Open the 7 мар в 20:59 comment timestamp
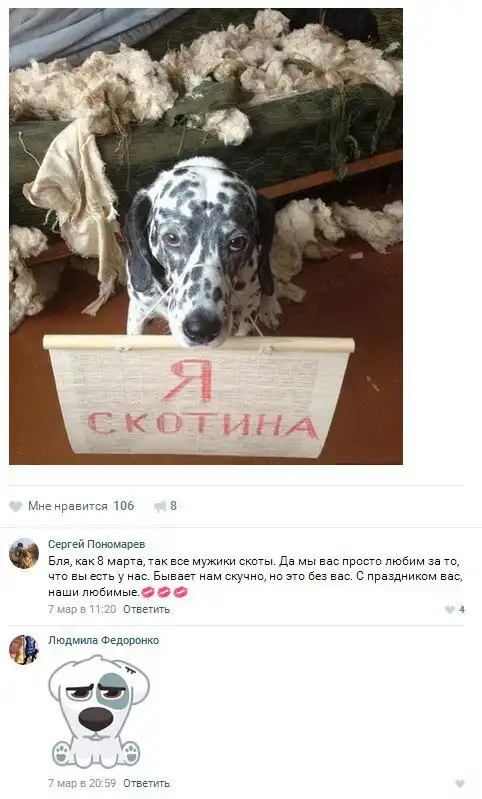Viewport: 482px width, 799px height. coord(82,783)
